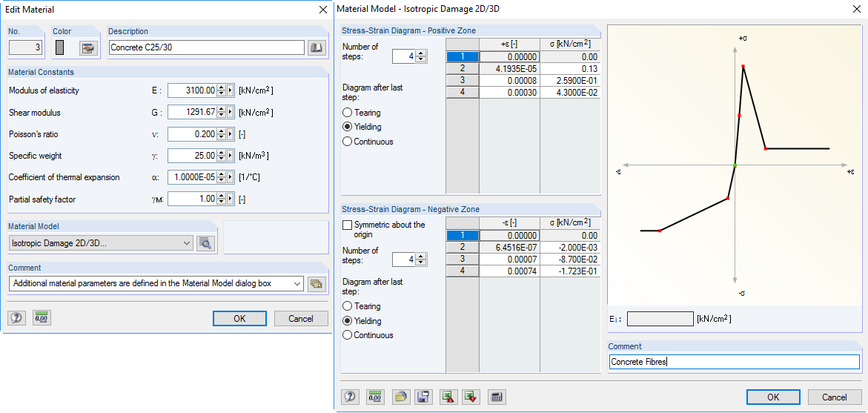Click the calculator-style icon in Material Model toolbar
This screenshot has height=413, width=868.
497,397
